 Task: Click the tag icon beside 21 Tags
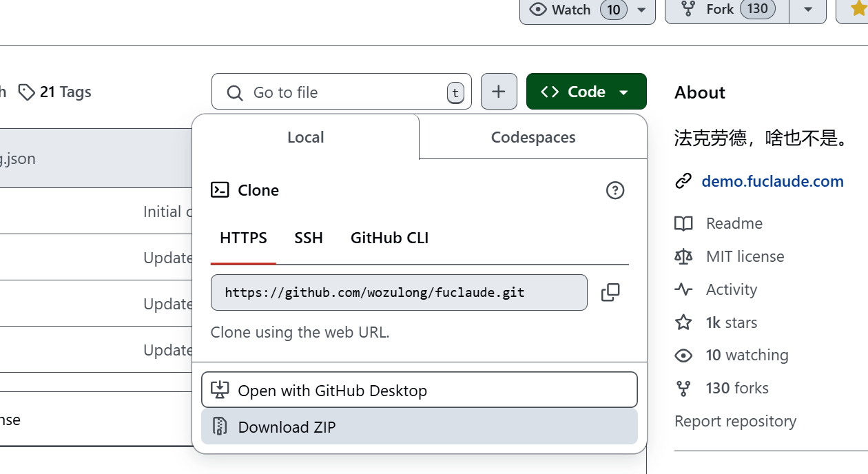(27, 92)
